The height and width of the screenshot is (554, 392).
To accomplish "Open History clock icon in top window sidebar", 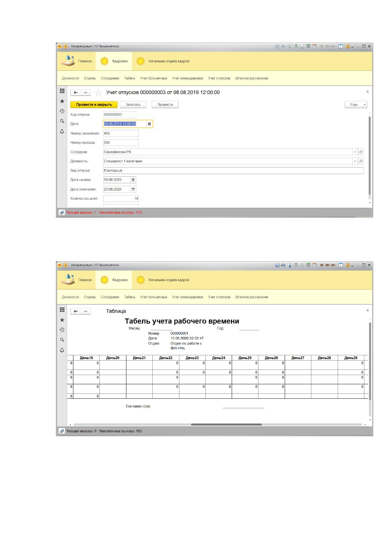I will coord(62,111).
